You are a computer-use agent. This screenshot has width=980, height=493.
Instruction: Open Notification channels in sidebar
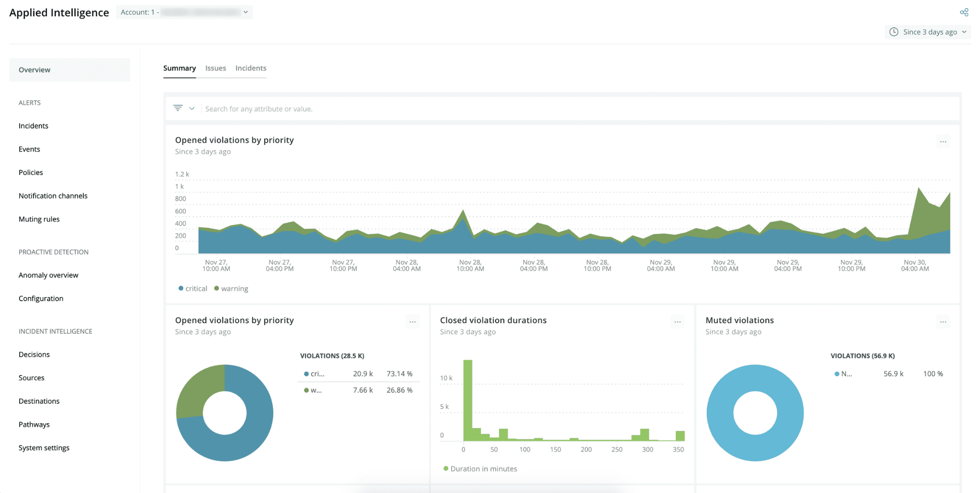(53, 196)
